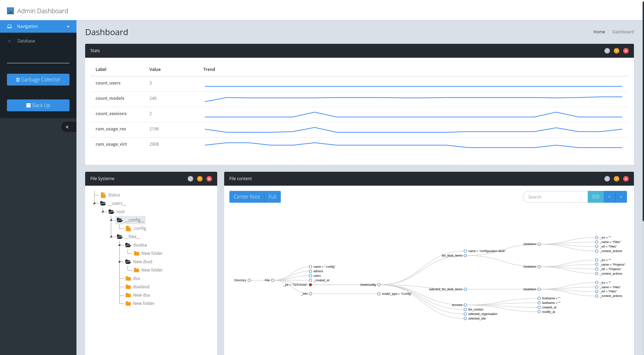Click the Admin Dashboard logo icon
This screenshot has width=644, height=355.
(x=10, y=10)
